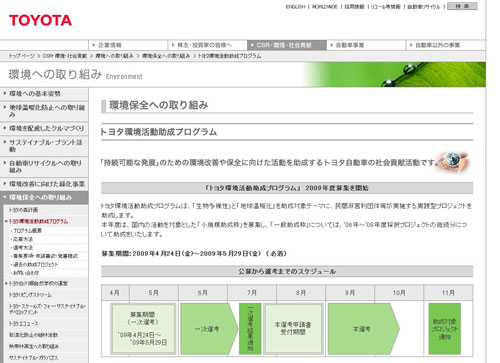Click the 検索 search button
The height and width of the screenshot is (363, 500).
coord(462,6)
